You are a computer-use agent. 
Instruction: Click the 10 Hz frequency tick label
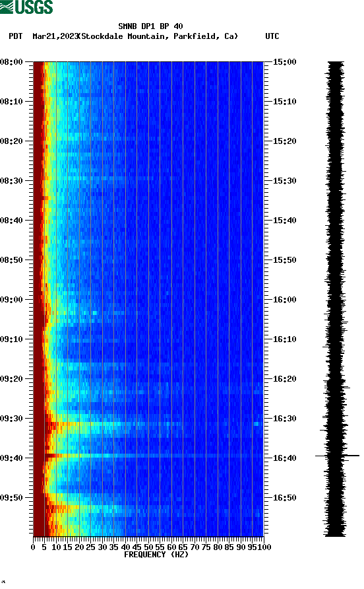[56, 547]
